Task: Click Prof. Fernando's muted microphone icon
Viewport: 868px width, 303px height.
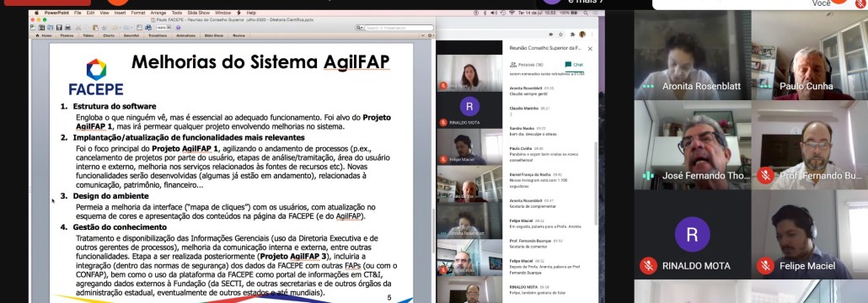Action: 765,176
